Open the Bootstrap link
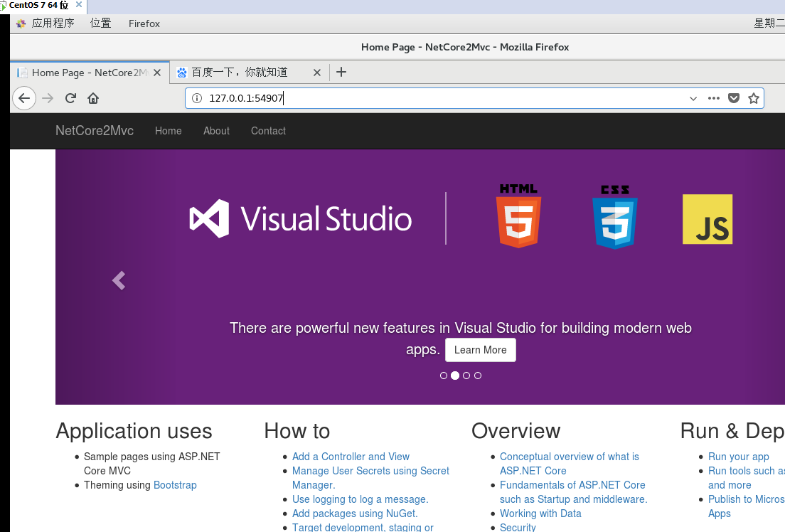Image resolution: width=785 pixels, height=532 pixels. 175,485
